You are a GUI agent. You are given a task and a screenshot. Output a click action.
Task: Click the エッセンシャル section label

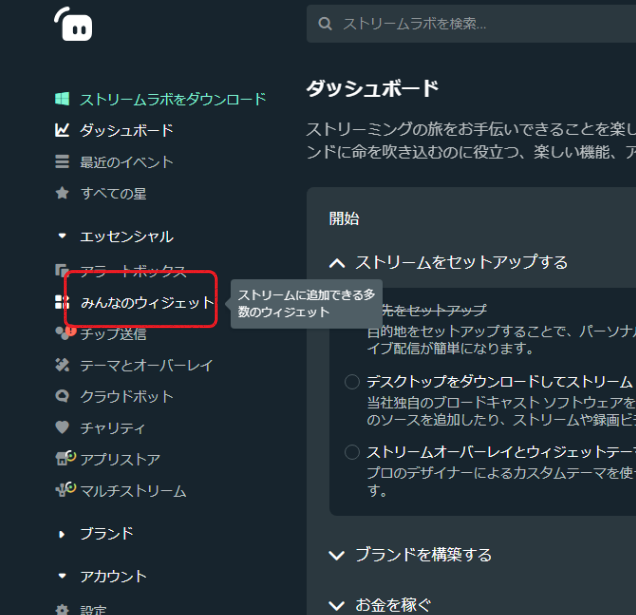click(x=127, y=237)
